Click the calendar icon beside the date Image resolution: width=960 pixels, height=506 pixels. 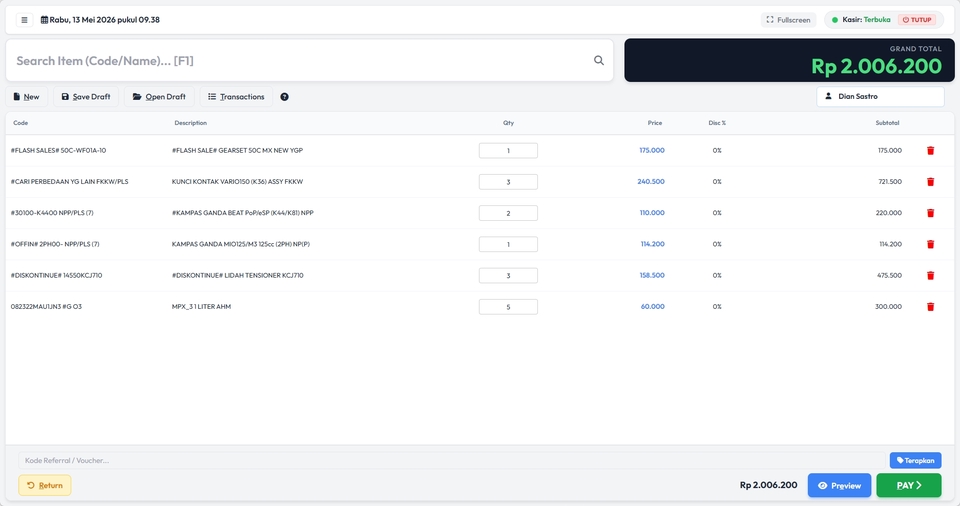[44, 20]
